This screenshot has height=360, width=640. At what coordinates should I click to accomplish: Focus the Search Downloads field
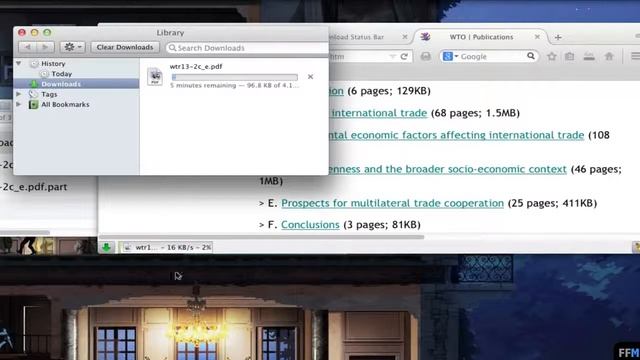(x=247, y=48)
